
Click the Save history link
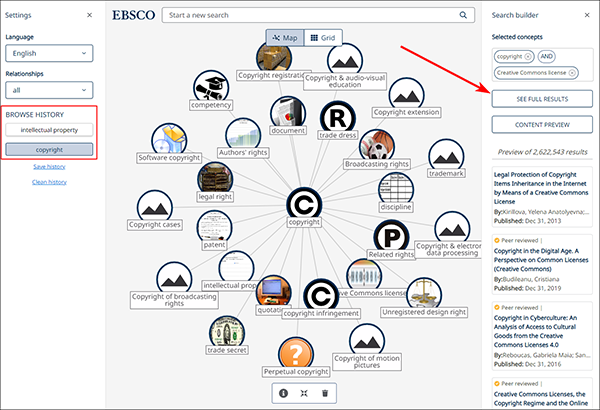click(x=49, y=167)
